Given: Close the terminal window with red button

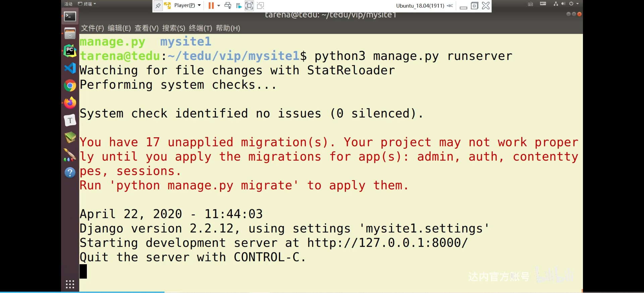Looking at the screenshot, I should click(x=579, y=14).
